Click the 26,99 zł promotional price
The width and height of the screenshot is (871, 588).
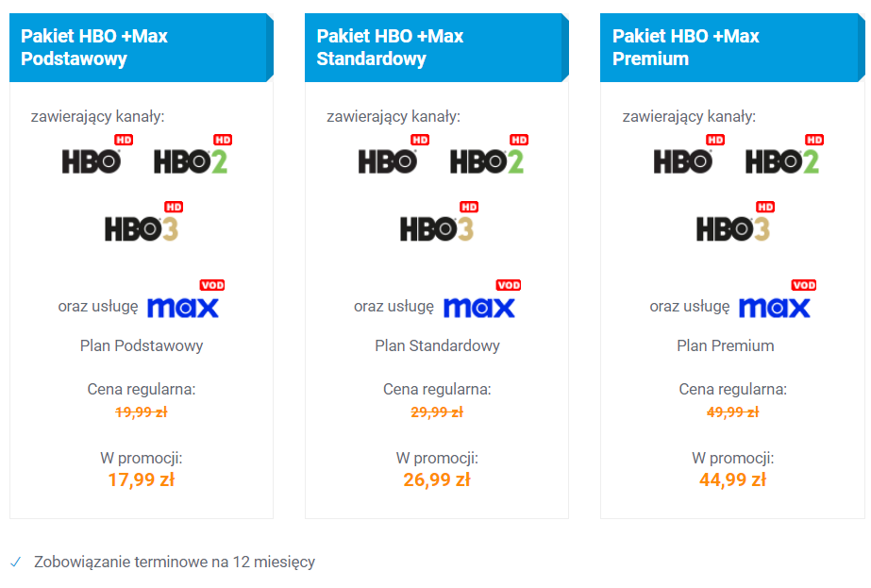click(x=437, y=479)
